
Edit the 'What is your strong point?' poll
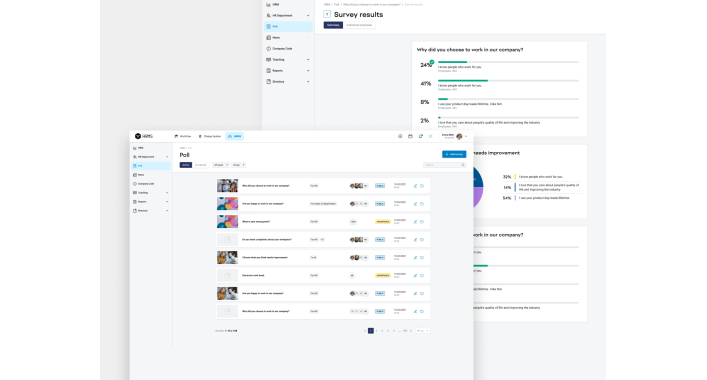coord(415,222)
